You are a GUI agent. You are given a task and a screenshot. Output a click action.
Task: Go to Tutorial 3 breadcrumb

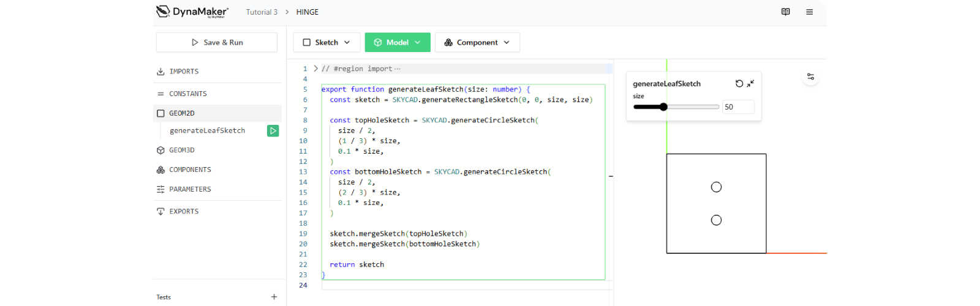pos(262,12)
